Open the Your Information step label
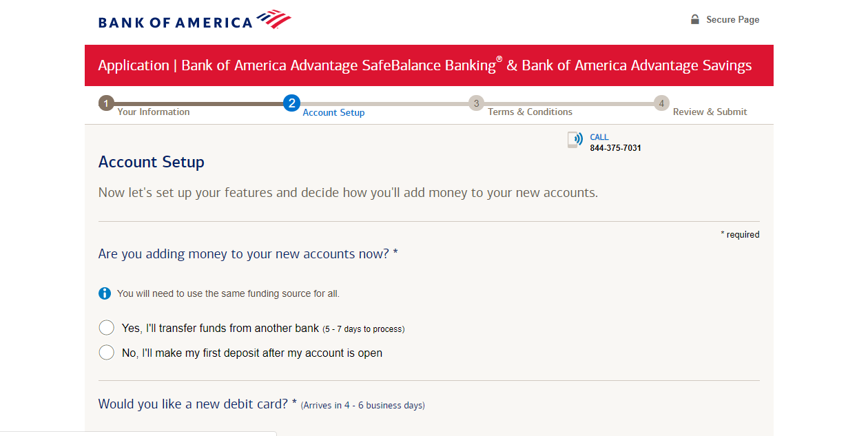 tap(154, 112)
